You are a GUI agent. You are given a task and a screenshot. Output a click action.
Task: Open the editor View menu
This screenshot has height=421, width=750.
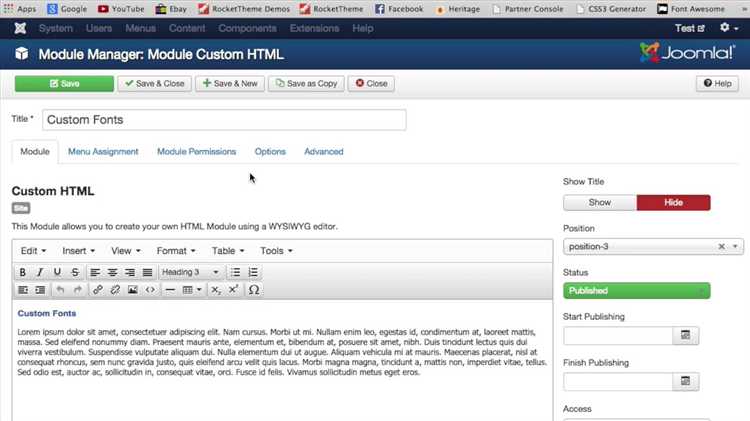click(x=126, y=251)
